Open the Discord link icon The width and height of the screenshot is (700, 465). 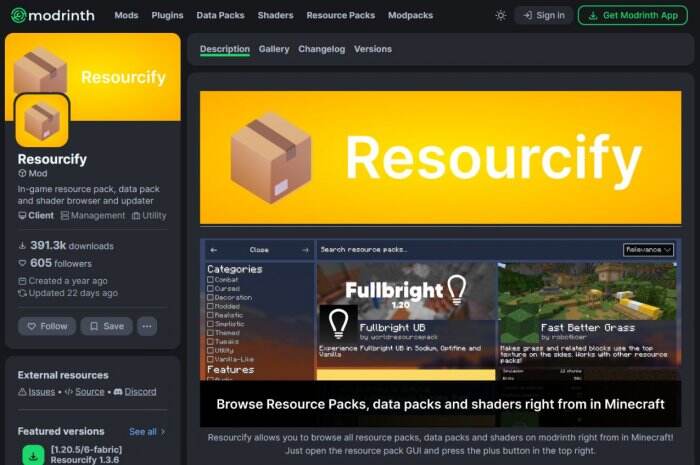(x=118, y=392)
